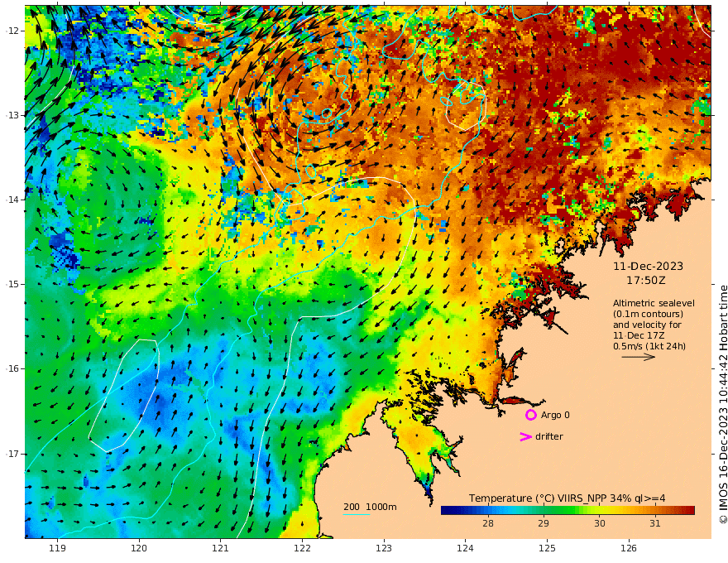Click the colorbar tick label '31'
Image resolution: width=728 pixels, height=563 pixels.
(655, 523)
